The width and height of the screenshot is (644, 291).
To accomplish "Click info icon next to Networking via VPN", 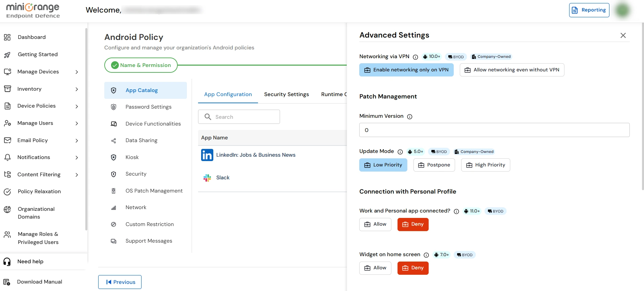I will 415,57.
